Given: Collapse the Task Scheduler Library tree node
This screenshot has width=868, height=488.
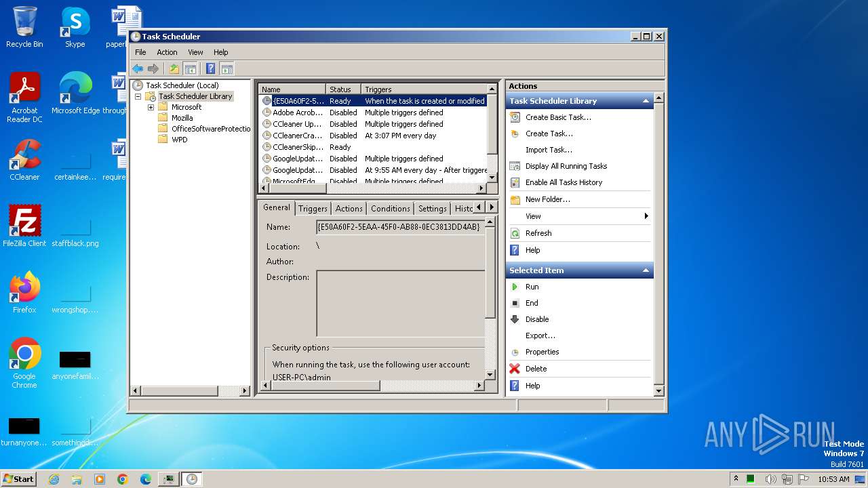Looking at the screenshot, I should (x=138, y=96).
